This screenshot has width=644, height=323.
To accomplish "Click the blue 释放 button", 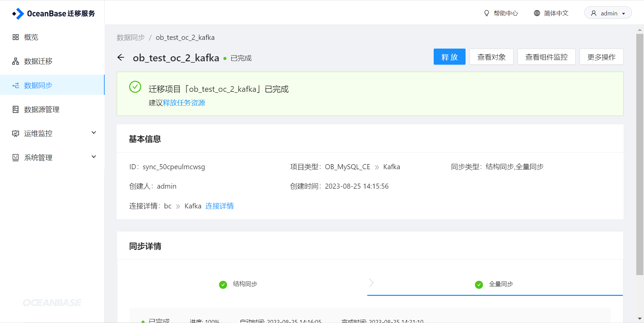I will tap(449, 57).
